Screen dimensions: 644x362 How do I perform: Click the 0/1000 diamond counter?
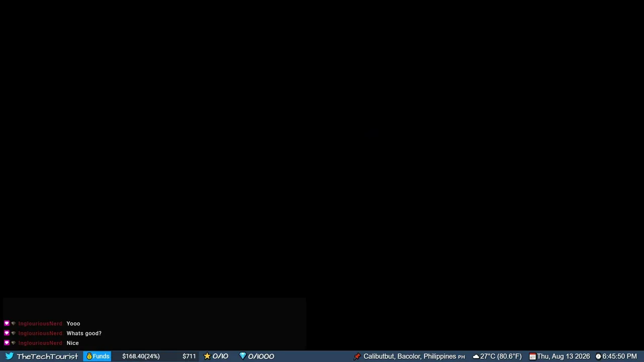click(261, 356)
